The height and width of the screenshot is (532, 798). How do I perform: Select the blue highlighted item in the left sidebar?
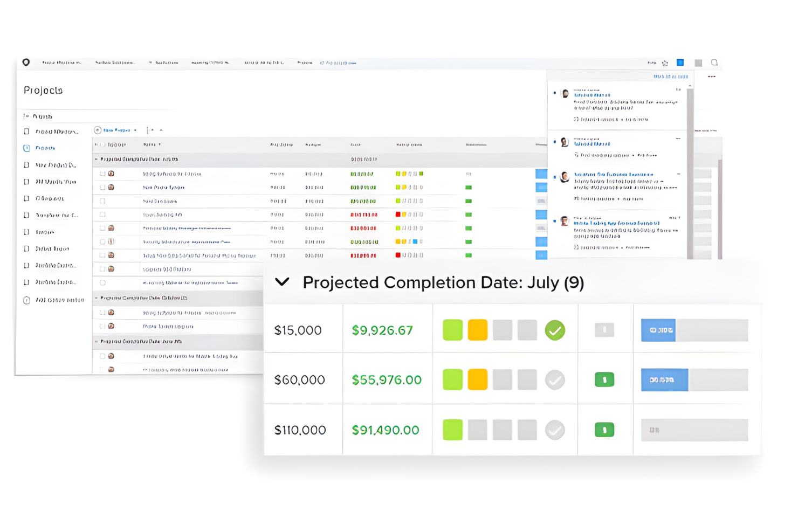(x=45, y=148)
